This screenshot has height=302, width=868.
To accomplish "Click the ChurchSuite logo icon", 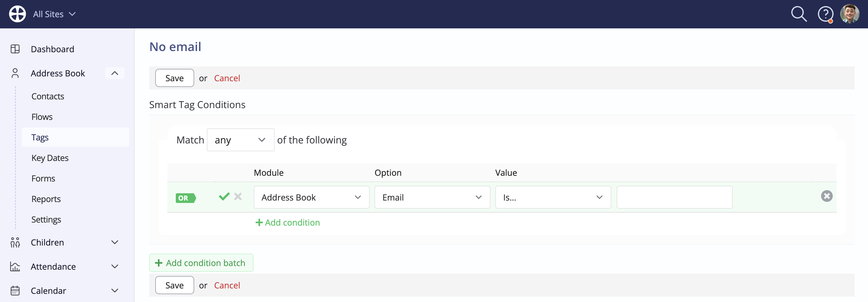I will [x=17, y=14].
